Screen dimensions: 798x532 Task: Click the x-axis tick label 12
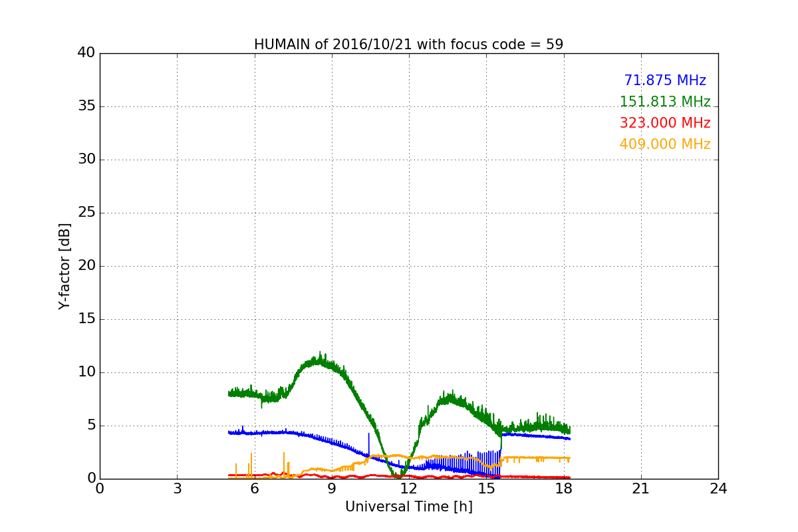pos(409,488)
